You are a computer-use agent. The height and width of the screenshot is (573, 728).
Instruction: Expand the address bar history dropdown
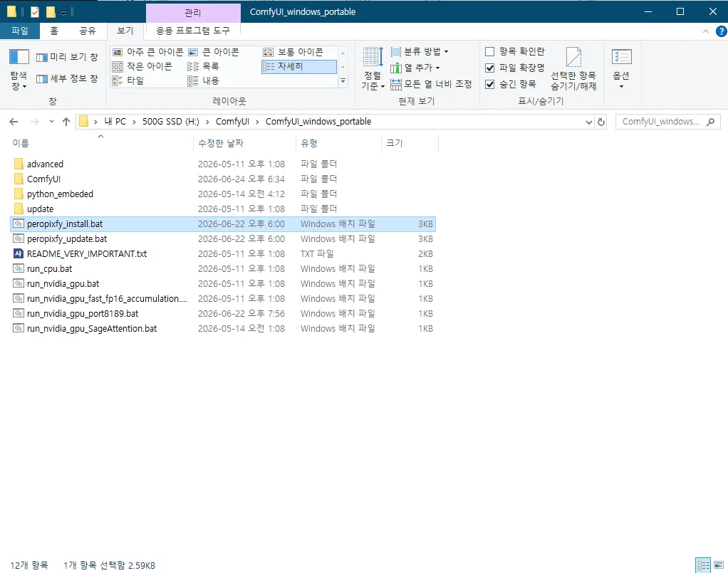[x=588, y=122]
